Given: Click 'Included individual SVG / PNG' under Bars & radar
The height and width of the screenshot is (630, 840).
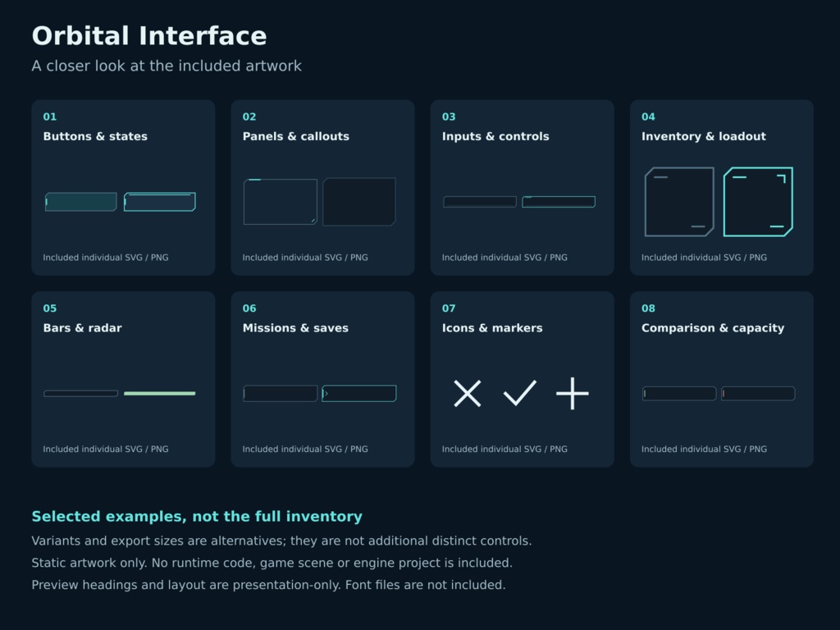Looking at the screenshot, I should coord(106,450).
